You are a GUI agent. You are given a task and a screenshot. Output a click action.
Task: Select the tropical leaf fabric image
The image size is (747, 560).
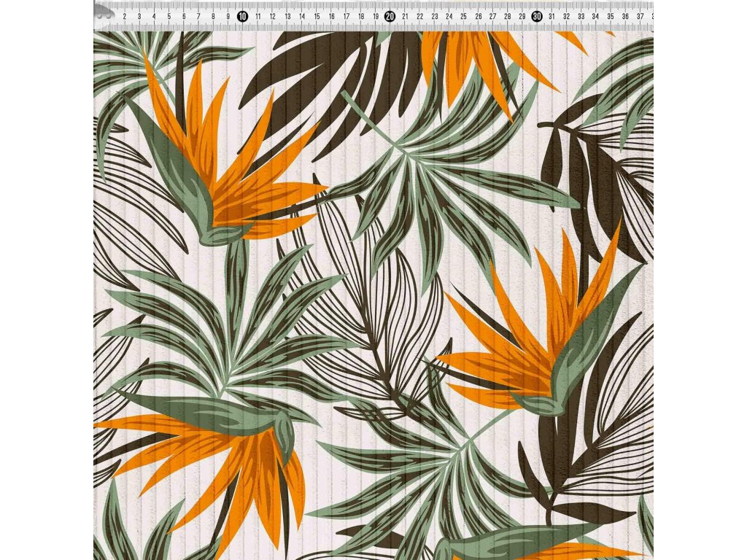(373, 295)
